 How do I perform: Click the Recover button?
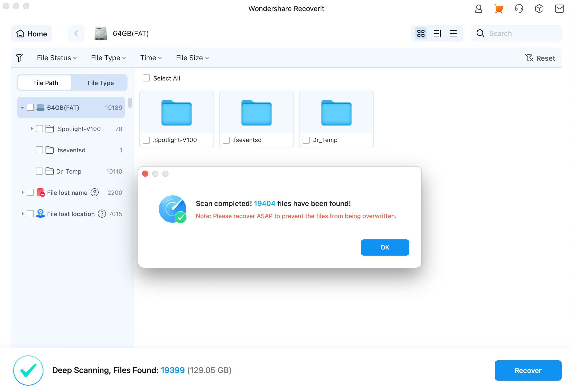pos(528,370)
